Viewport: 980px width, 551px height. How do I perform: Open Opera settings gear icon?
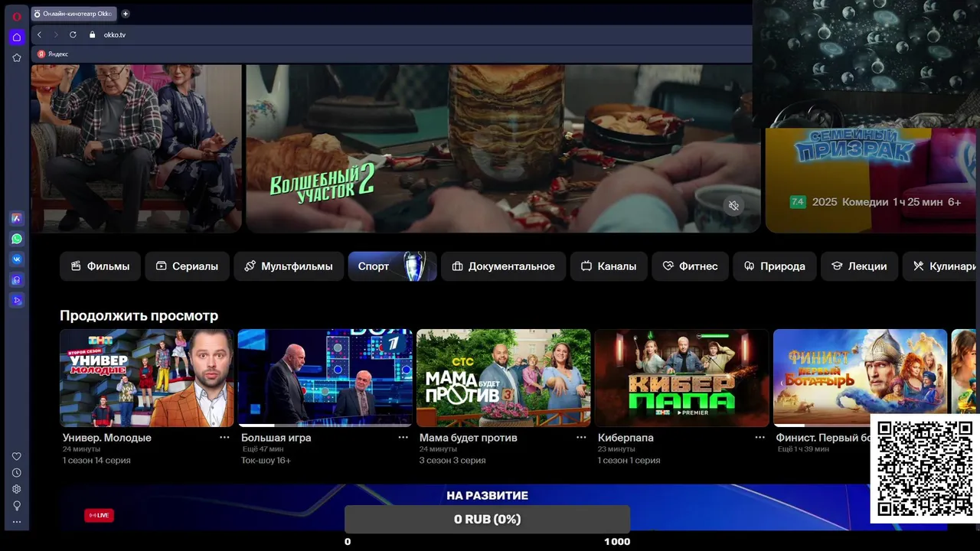pyautogui.click(x=16, y=489)
